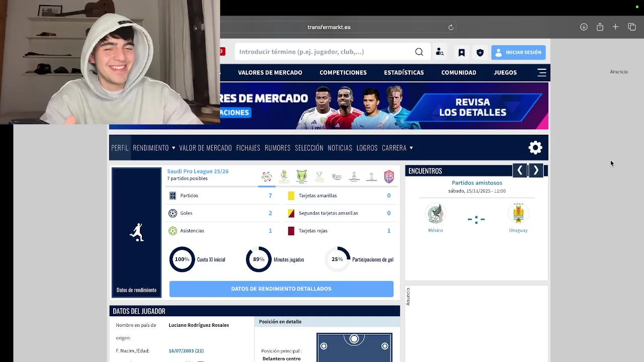Screen dimensions: 644x362
Task: Click the Tarjetas rojas value 1
Action: tap(389, 231)
